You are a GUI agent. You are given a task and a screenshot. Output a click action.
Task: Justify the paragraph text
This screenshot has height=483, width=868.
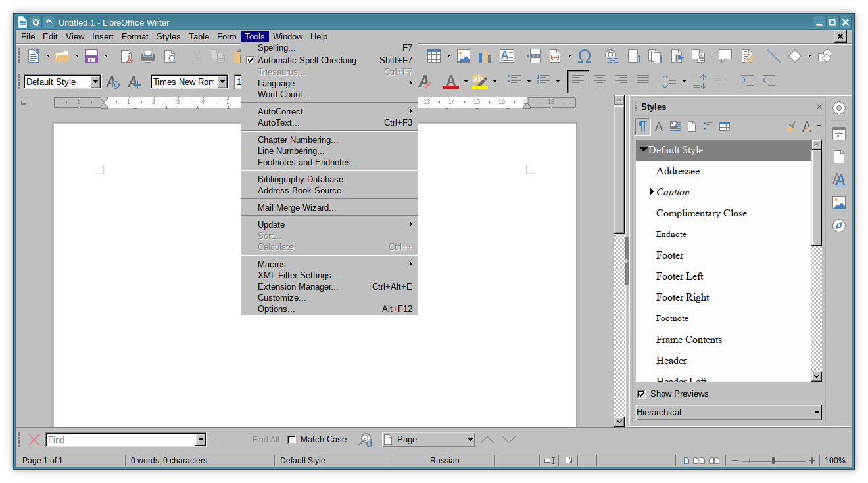[643, 82]
